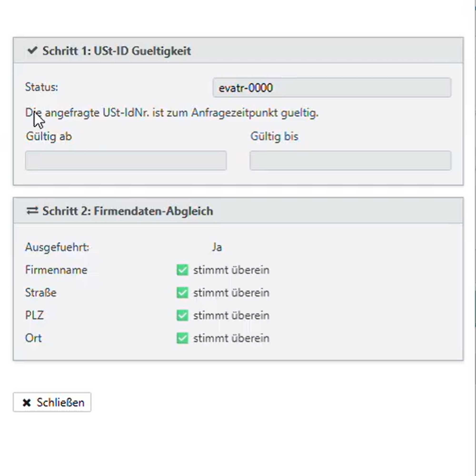
Task: Click the 'stimmt überein' text next to Straße
Action: (x=231, y=293)
